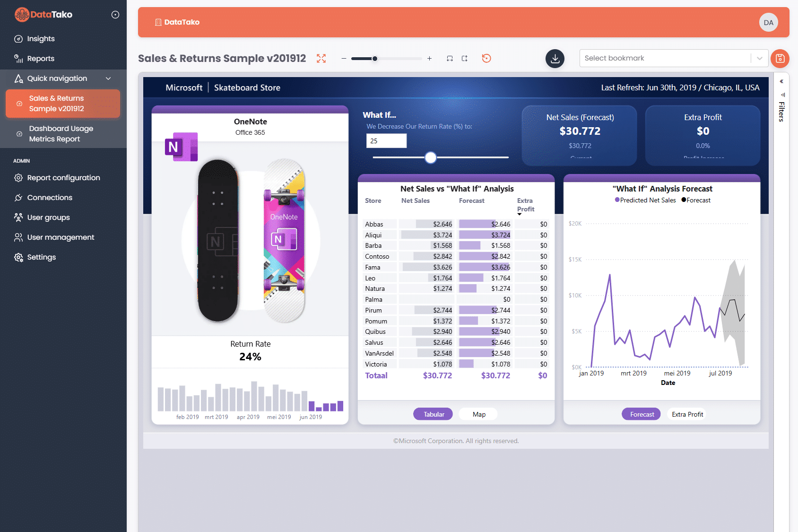Save a bookmark with the orange save icon
Screen dimensions: 798x532
click(x=781, y=58)
